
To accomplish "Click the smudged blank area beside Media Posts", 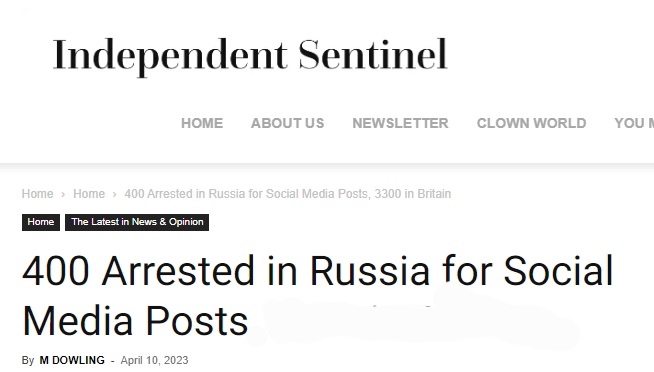I will [413, 323].
